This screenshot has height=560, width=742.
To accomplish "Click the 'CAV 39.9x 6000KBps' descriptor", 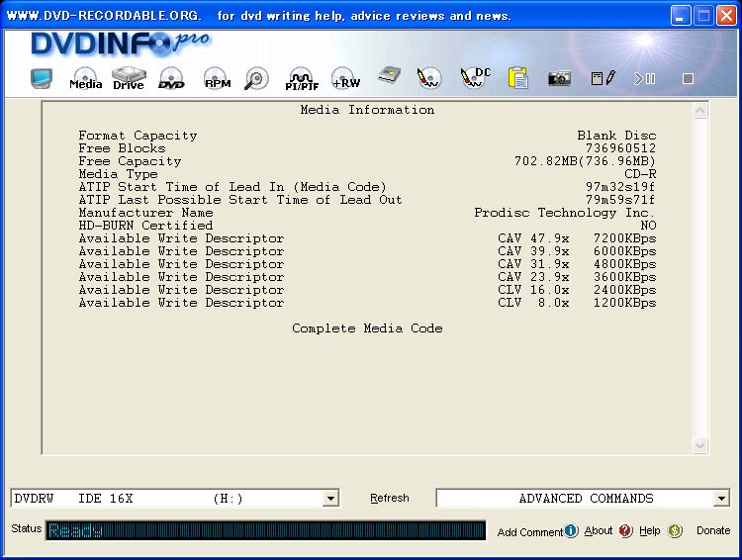I will (x=577, y=251).
